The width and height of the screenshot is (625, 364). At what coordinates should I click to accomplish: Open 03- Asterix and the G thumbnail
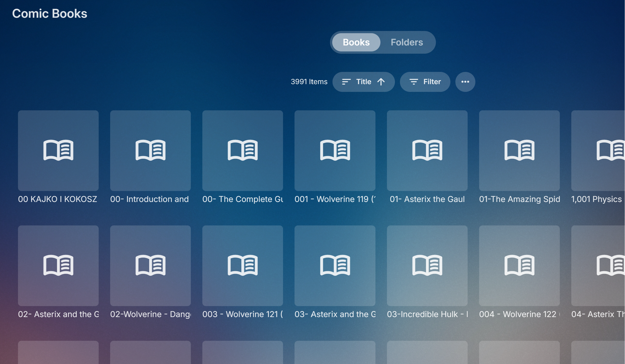[335, 266]
